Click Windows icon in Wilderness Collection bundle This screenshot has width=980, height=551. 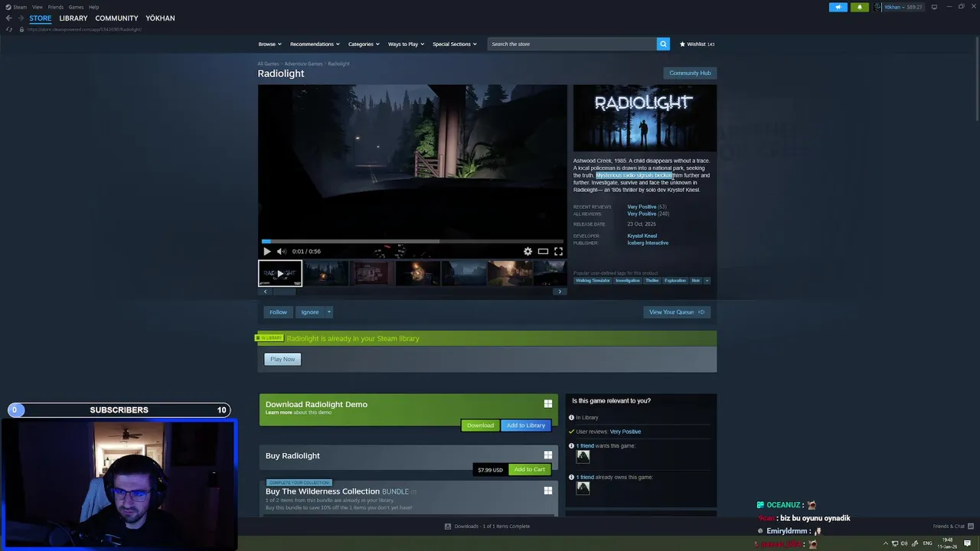click(x=547, y=491)
